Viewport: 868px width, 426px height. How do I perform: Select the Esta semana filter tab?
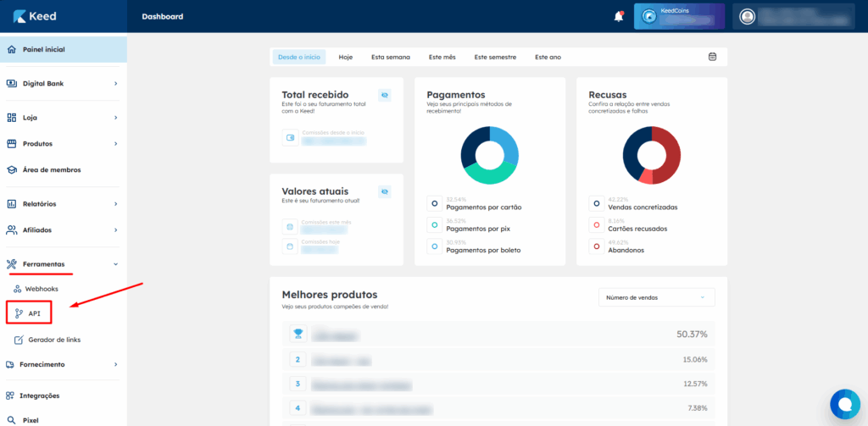click(x=390, y=57)
